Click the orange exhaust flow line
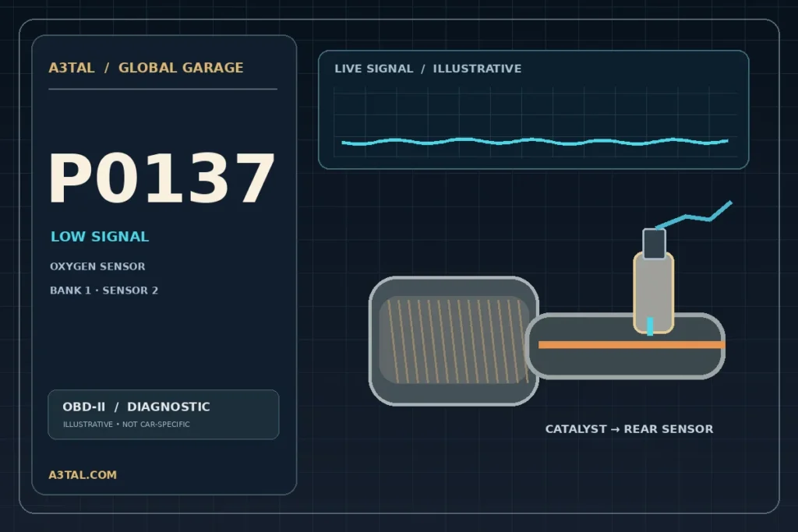Viewport: 798px width, 532px height. point(631,345)
